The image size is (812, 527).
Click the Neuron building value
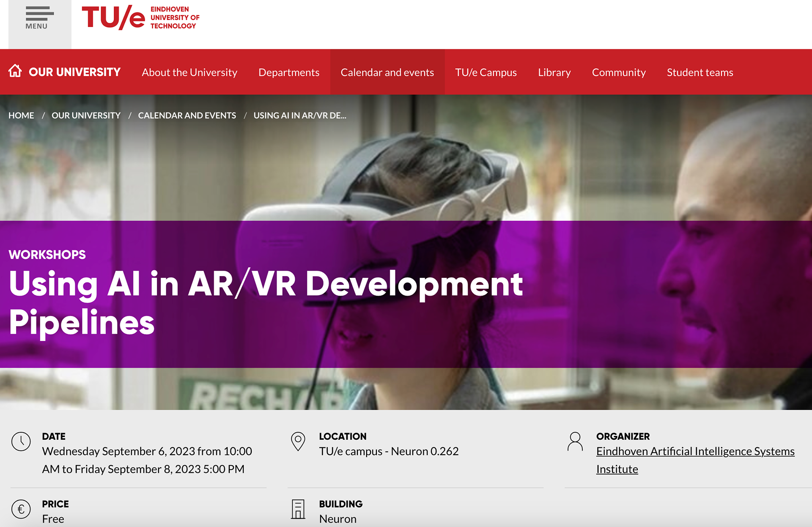337,519
